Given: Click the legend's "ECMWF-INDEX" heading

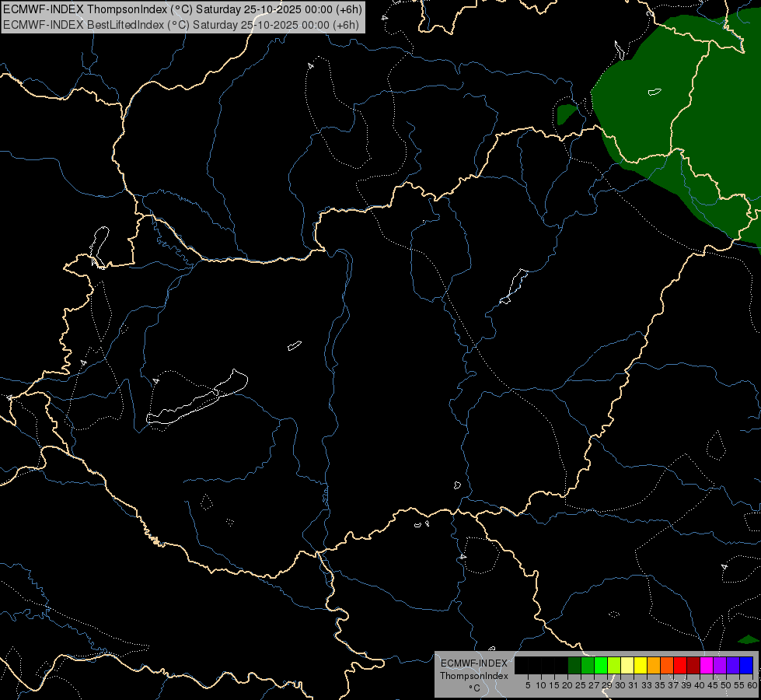Looking at the screenshot, I should 474,663.
